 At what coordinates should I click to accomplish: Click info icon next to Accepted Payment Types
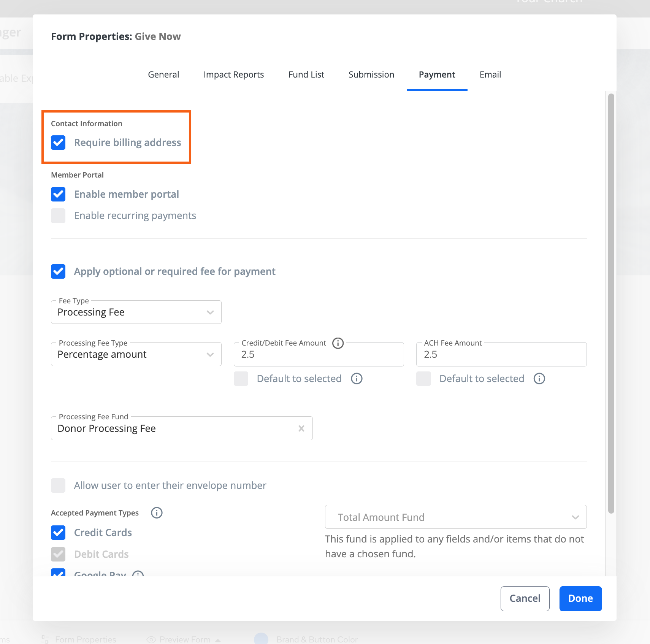click(x=157, y=513)
